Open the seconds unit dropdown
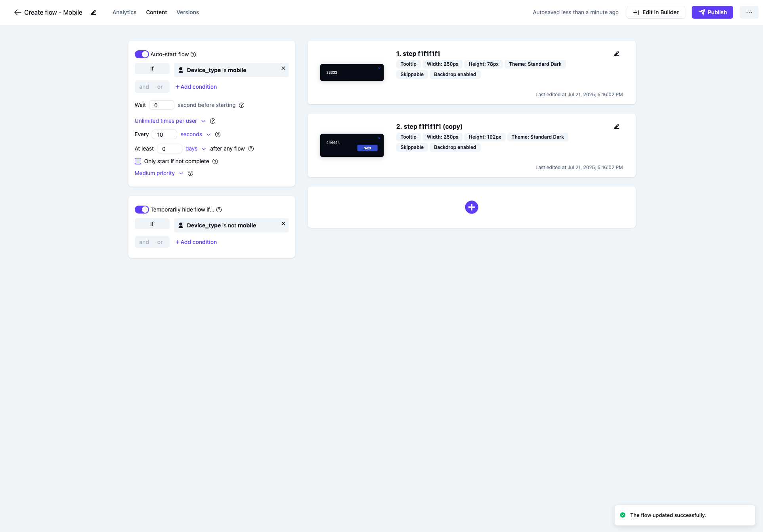The width and height of the screenshot is (763, 532). [x=195, y=135]
